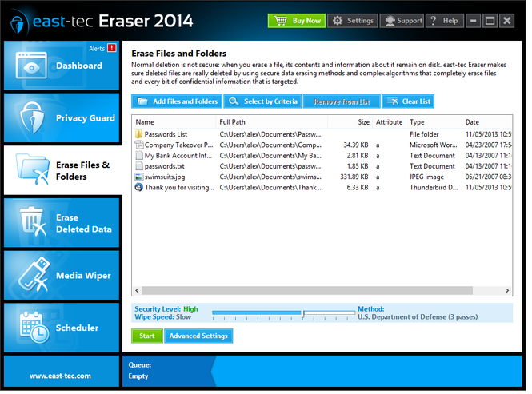This screenshot has width=532, height=394.
Task: Click the My Bank Account Inf text file icon
Action: [x=139, y=156]
